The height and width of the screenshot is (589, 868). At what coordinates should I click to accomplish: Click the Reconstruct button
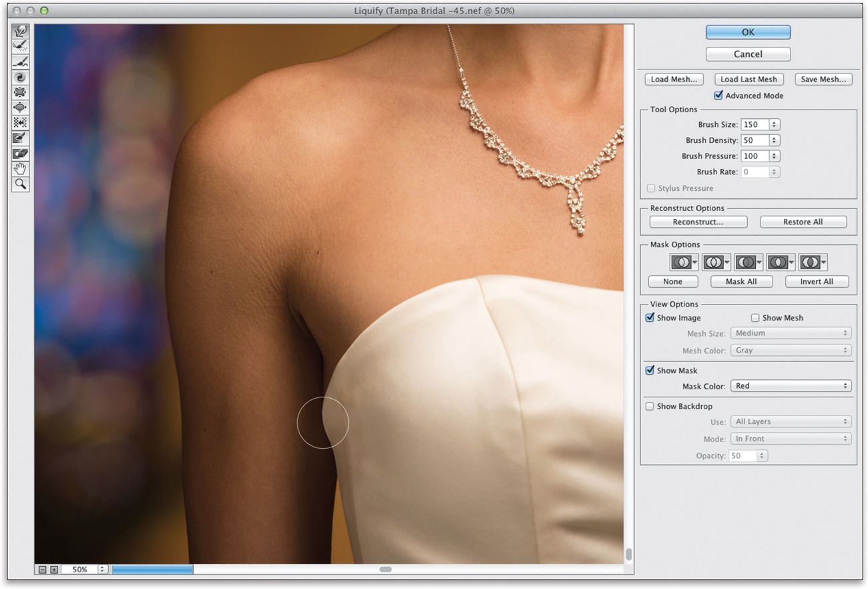tap(698, 222)
